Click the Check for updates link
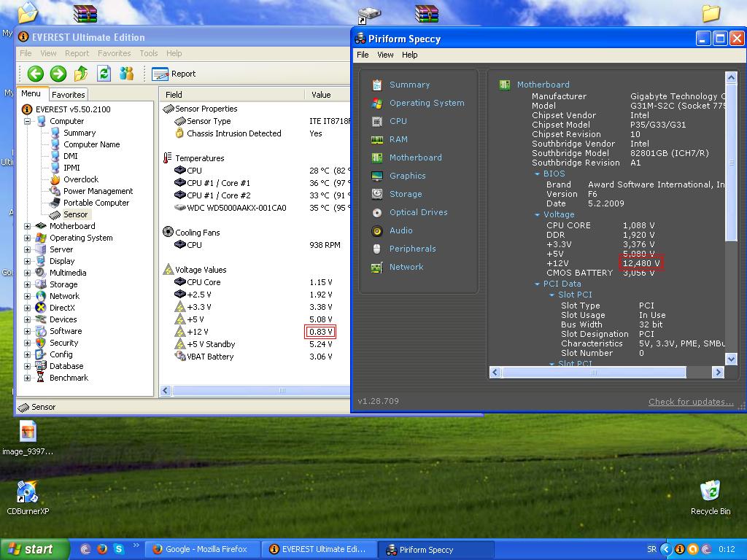Viewport: 747px width, 560px height. pyautogui.click(x=691, y=402)
